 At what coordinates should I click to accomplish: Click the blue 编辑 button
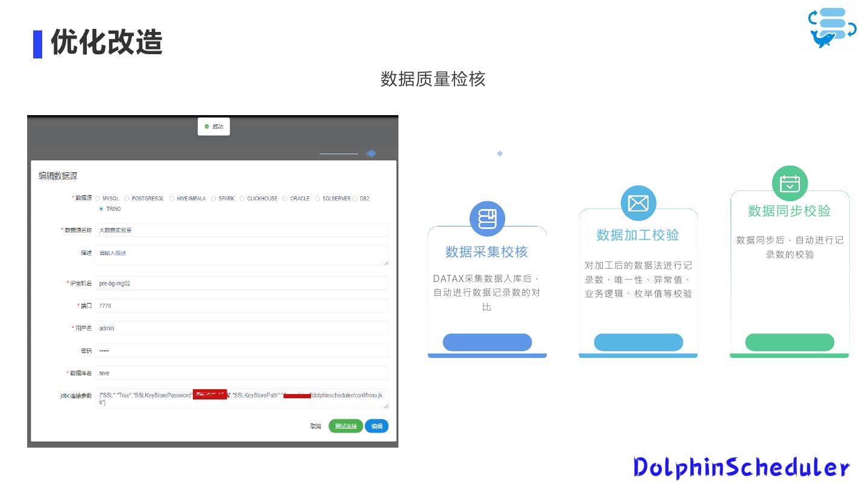(x=377, y=427)
